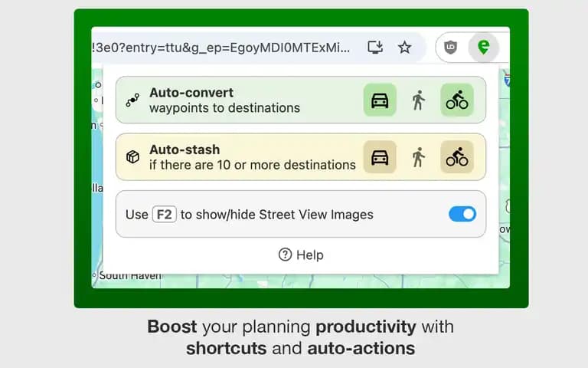
Task: Click the install app icon in address bar
Action: (x=375, y=48)
